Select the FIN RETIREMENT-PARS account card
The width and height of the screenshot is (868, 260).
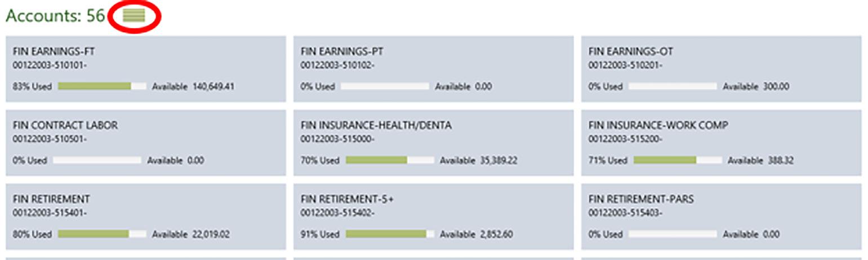click(x=722, y=217)
